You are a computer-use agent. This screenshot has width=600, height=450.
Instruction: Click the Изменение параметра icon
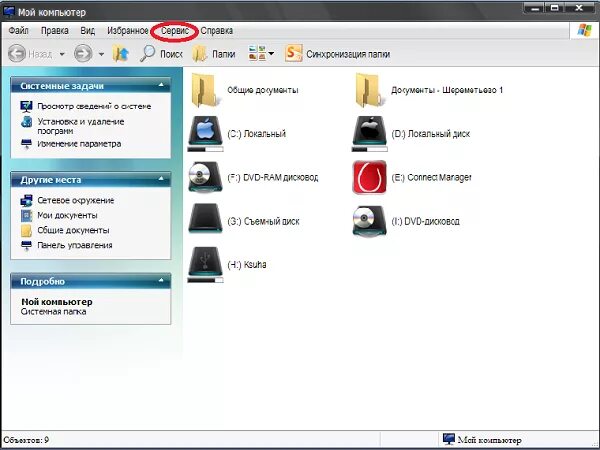click(x=26, y=144)
